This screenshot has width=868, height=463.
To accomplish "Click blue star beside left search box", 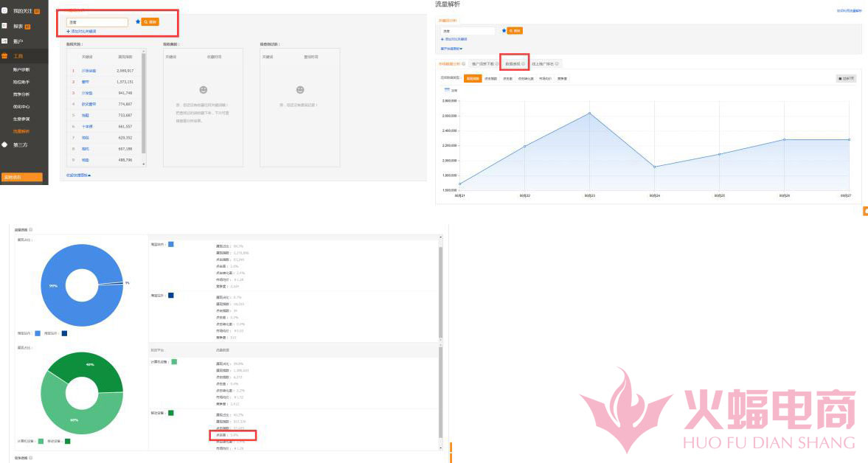I will (138, 22).
